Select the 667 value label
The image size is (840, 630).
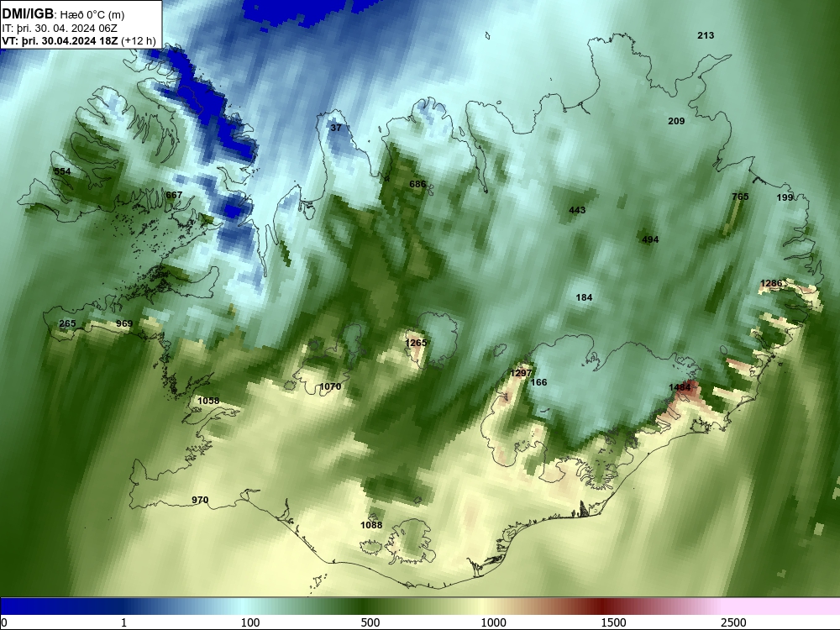[174, 195]
